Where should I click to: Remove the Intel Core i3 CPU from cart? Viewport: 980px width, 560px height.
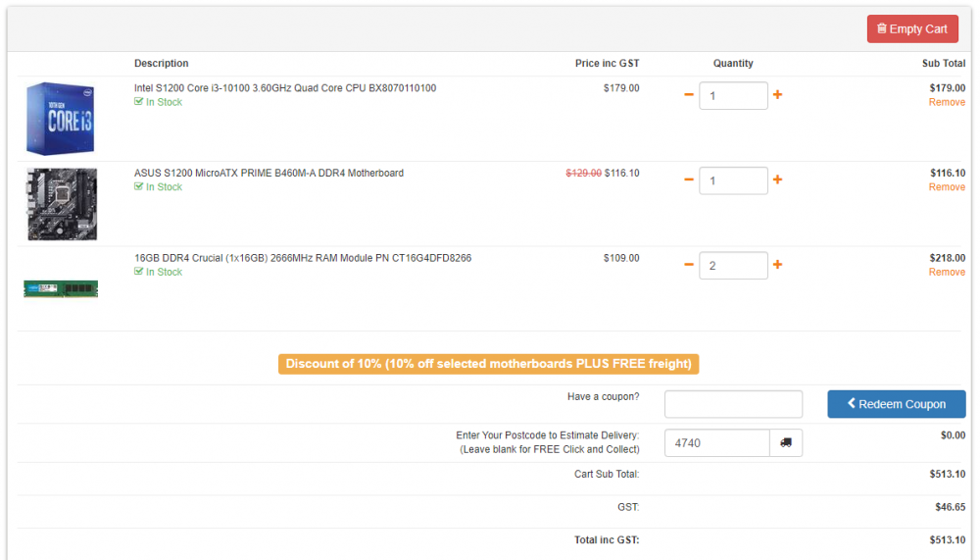click(947, 102)
